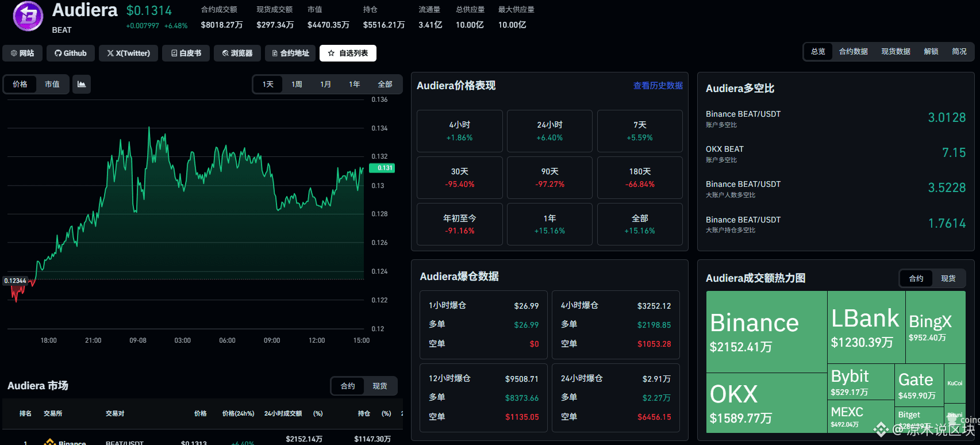The height and width of the screenshot is (445, 980).
Task: Add to 自选列表 star watchlist
Action: pyautogui.click(x=348, y=53)
